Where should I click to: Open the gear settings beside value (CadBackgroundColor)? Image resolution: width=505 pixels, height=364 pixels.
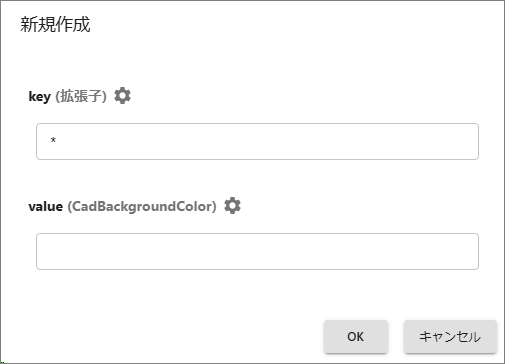[232, 206]
